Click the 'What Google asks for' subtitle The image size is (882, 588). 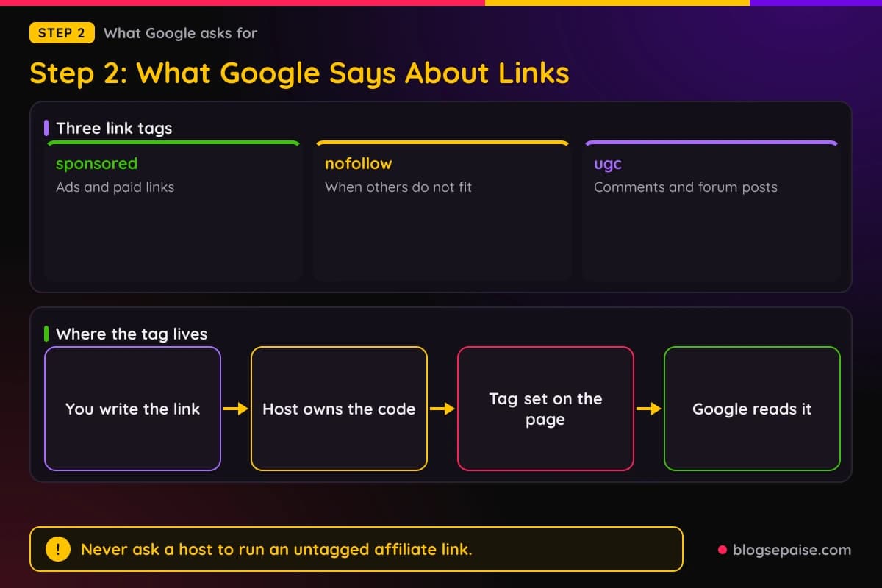point(180,33)
